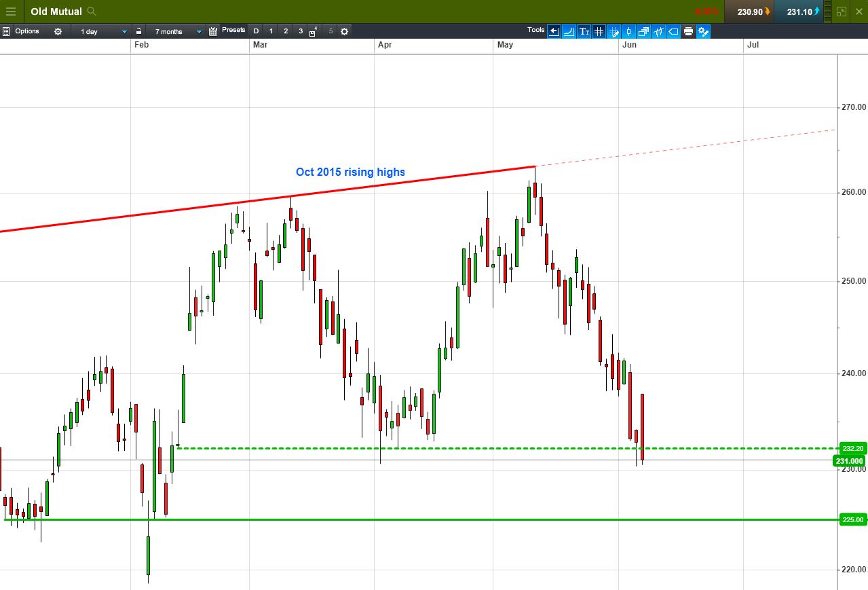868x590 pixels.
Task: Click the back-arrow tool in Tools
Action: pyautogui.click(x=554, y=31)
